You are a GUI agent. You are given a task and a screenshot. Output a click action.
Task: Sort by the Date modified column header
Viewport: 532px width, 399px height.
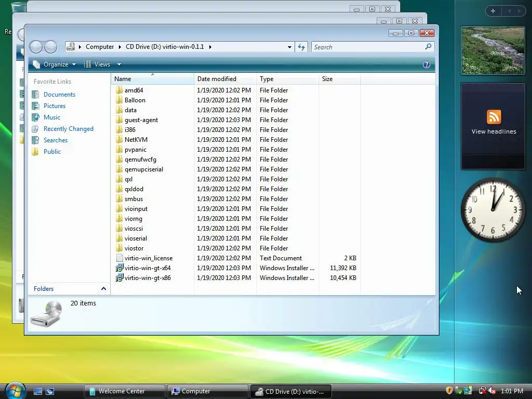tap(225, 79)
